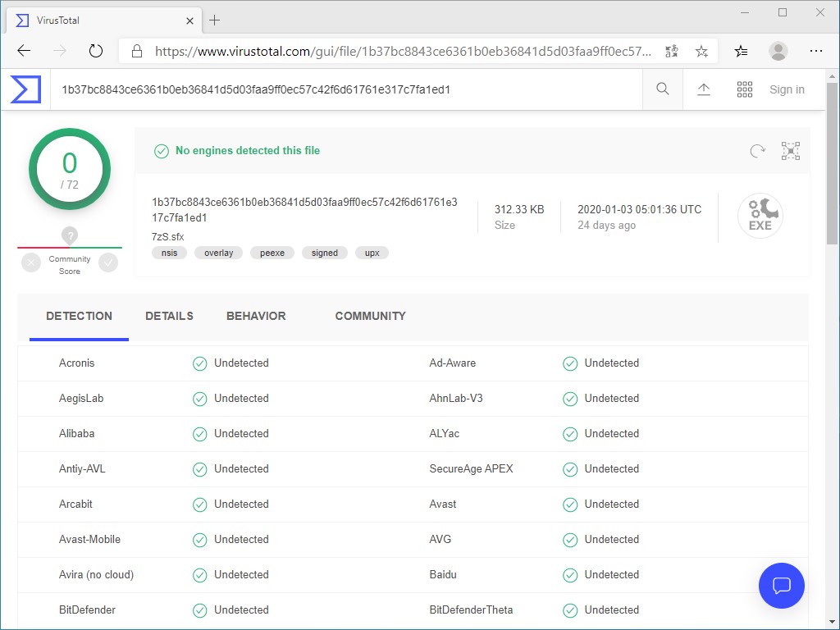Open the VirusTotal services grid icon

[x=745, y=89]
